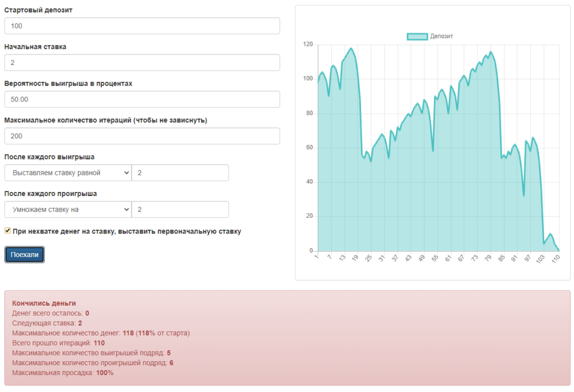Click the value field beside Выставляем ставку равной
The image size is (574, 392).
click(x=180, y=173)
